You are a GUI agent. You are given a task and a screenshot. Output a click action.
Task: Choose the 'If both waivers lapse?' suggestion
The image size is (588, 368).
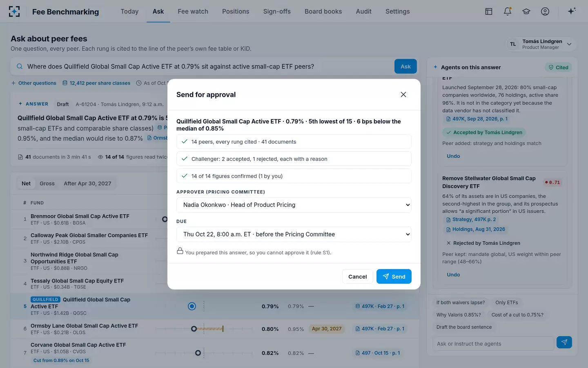461,303
